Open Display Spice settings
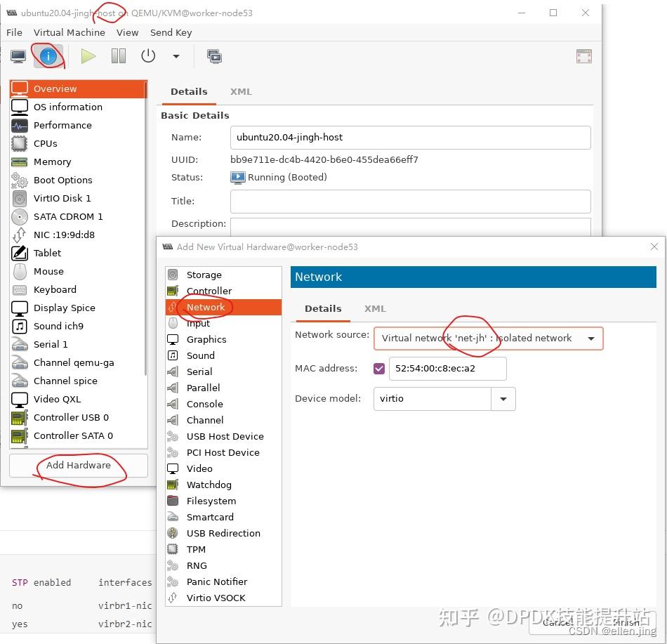The image size is (667, 644). [77, 308]
